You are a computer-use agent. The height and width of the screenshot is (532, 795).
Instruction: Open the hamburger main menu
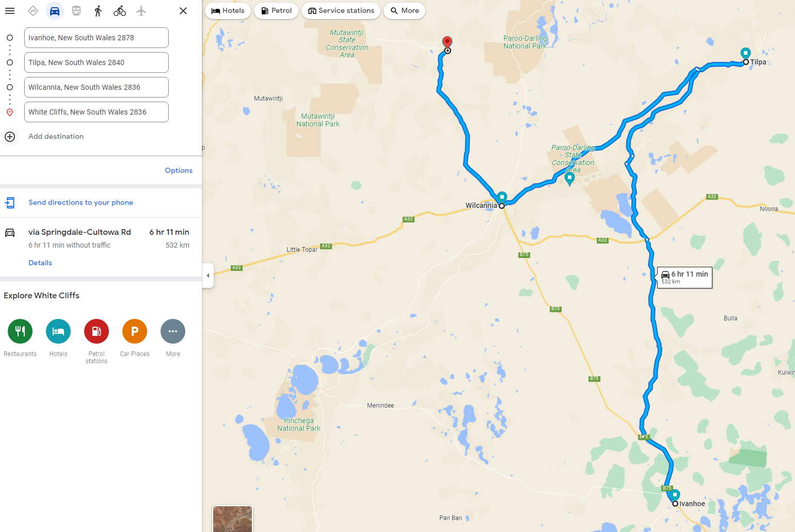(10, 11)
